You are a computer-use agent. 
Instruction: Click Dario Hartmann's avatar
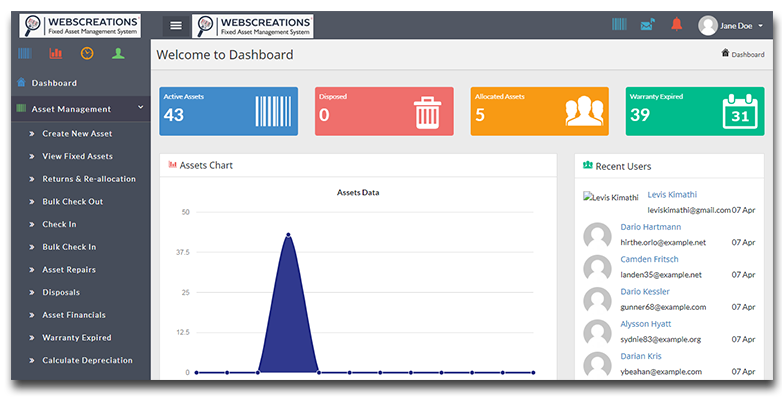tap(597, 235)
